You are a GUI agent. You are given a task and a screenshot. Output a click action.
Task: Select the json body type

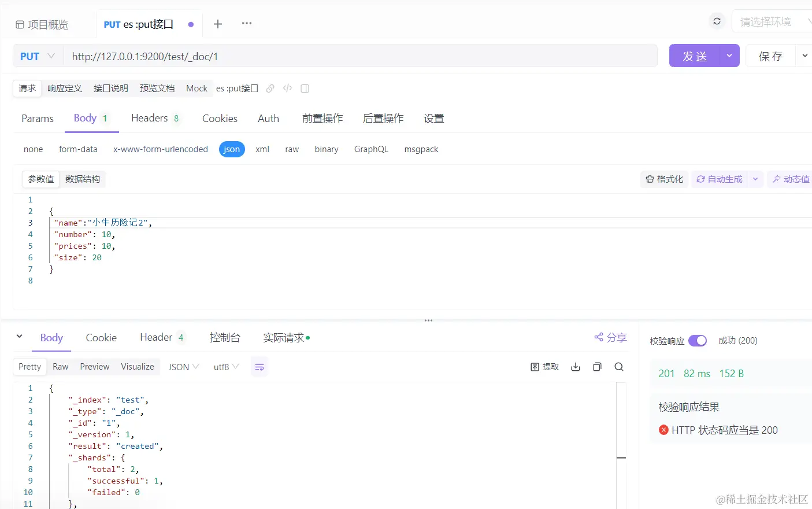pyautogui.click(x=232, y=149)
